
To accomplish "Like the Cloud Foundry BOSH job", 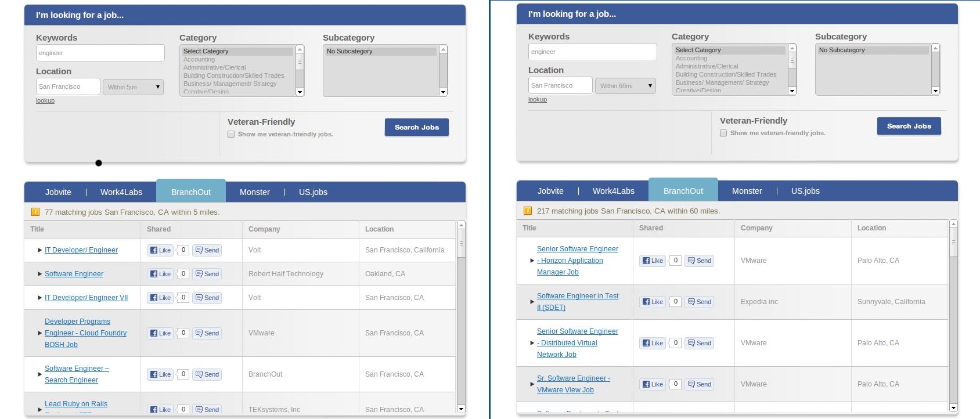I will click(x=160, y=333).
